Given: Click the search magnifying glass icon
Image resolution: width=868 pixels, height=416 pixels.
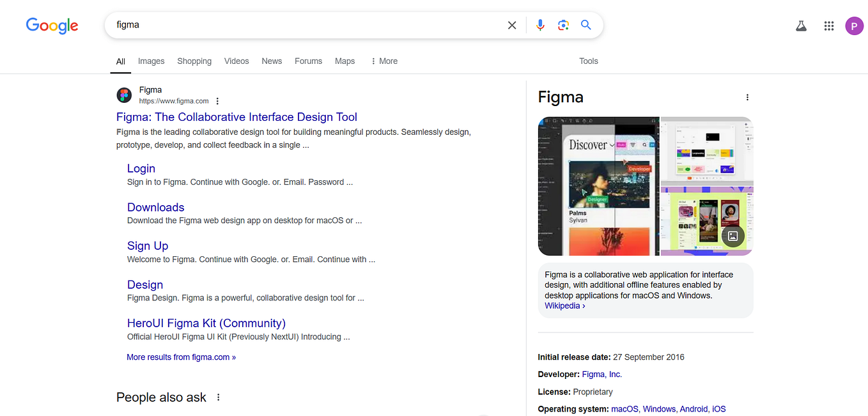Looking at the screenshot, I should [585, 24].
